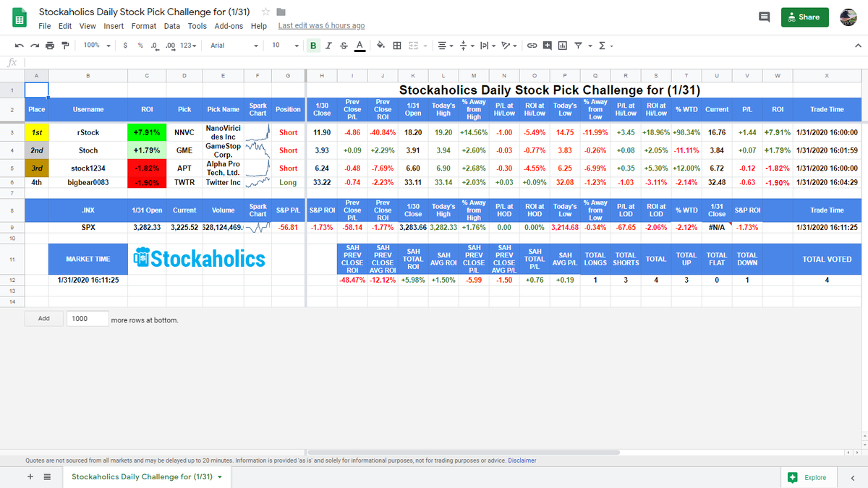Open the Disclaimer link

click(x=522, y=461)
